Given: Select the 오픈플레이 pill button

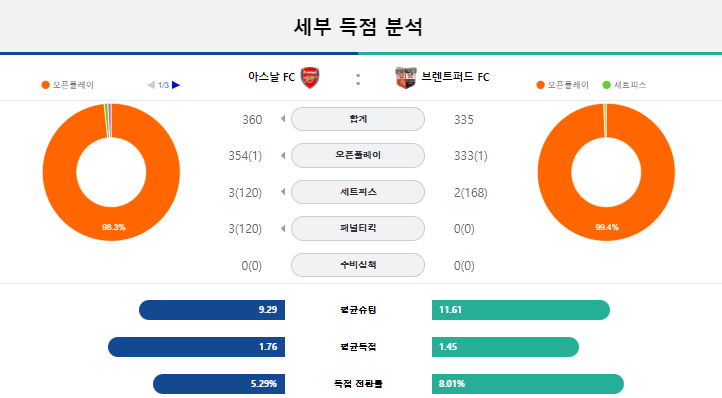Looking at the screenshot, I should pyautogui.click(x=358, y=155).
